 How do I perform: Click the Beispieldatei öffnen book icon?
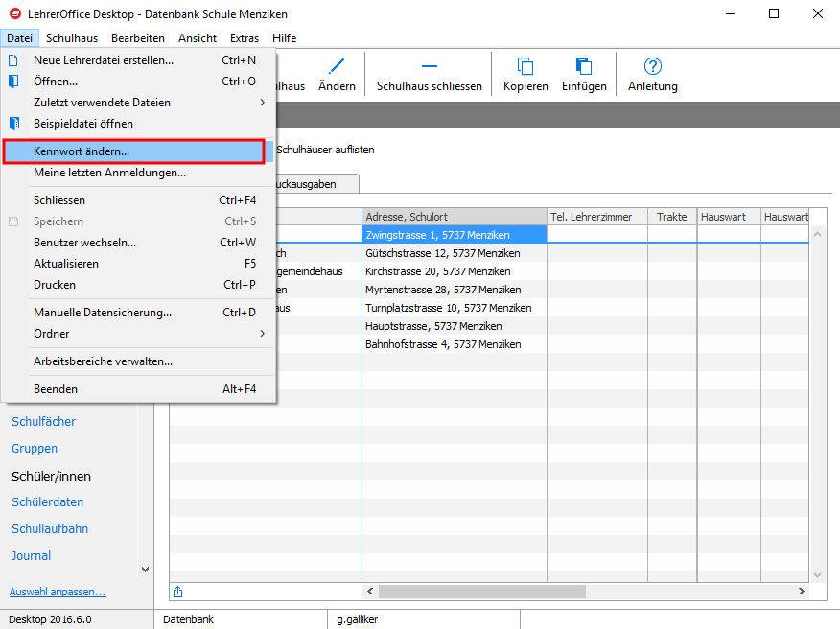coord(14,124)
